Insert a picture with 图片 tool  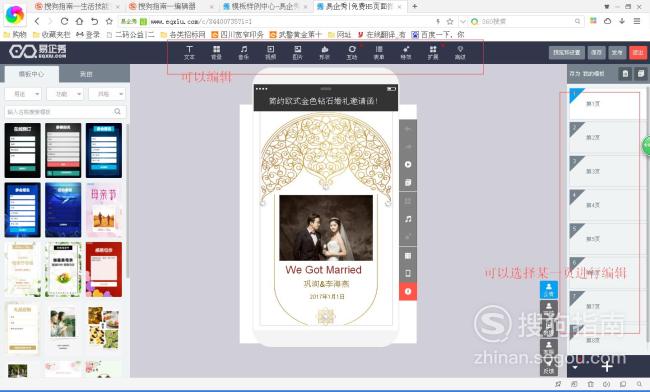tap(298, 53)
